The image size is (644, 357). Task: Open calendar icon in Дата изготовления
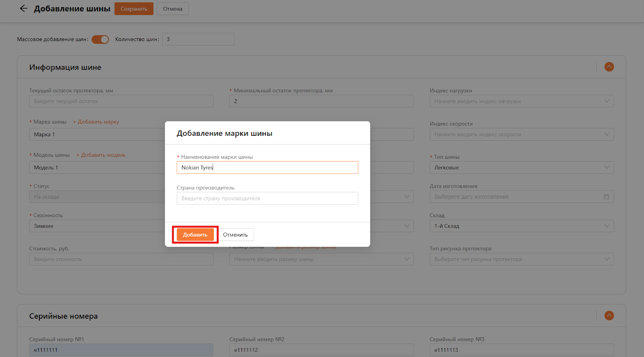[606, 197]
